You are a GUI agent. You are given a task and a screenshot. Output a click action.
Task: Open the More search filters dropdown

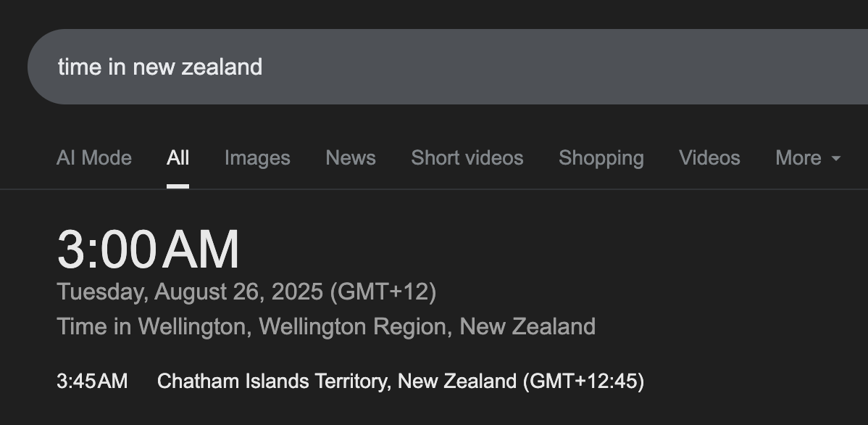point(808,158)
